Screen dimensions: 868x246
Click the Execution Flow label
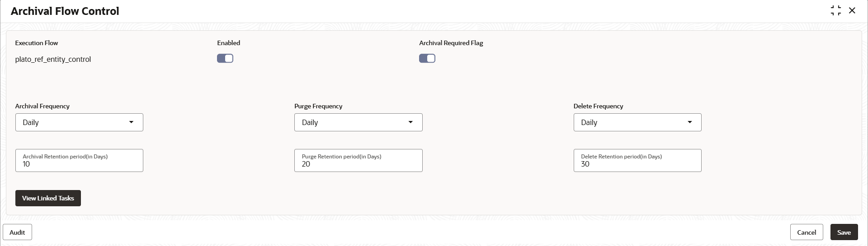37,43
